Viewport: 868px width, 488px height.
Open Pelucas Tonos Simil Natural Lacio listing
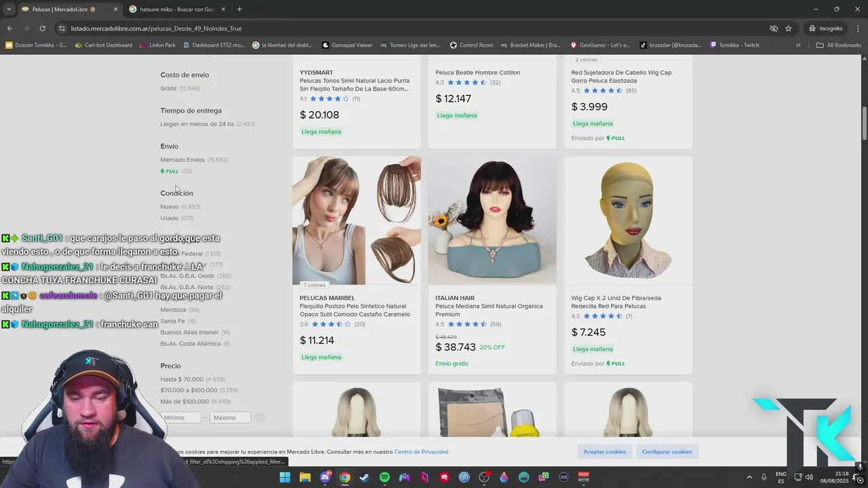(354, 85)
